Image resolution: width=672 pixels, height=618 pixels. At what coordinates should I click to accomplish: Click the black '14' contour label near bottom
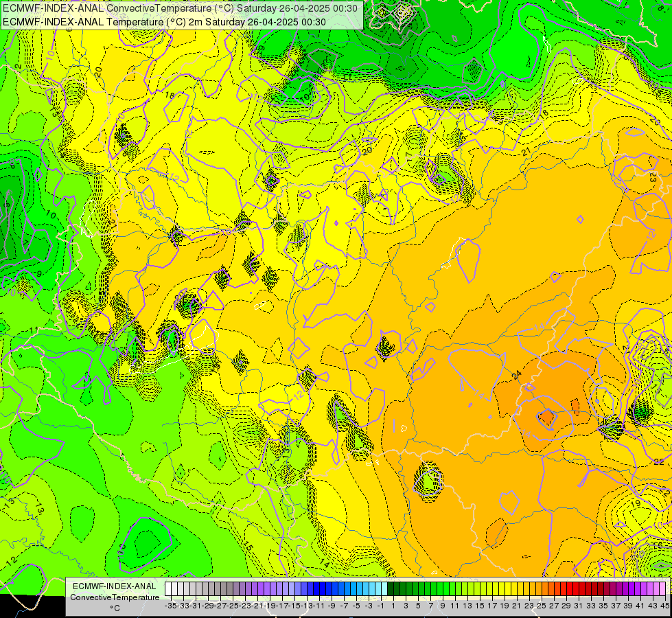325,564
